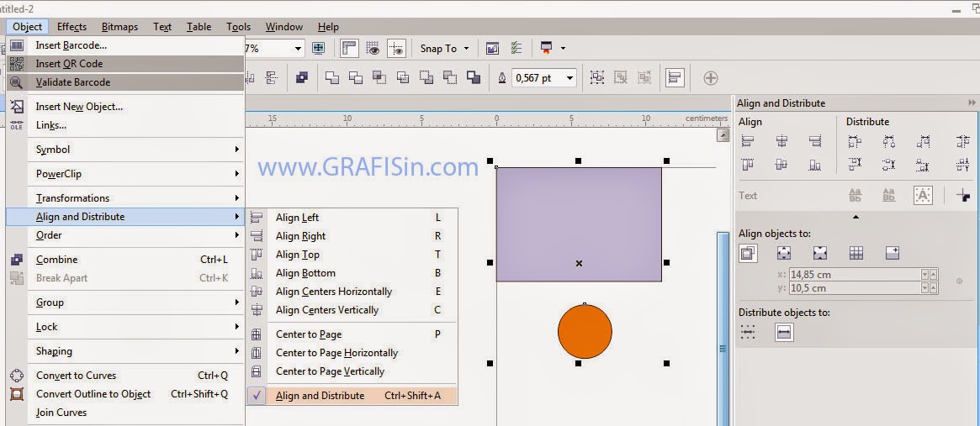Click the Options checklist icon
980x426 pixels.
516,48
